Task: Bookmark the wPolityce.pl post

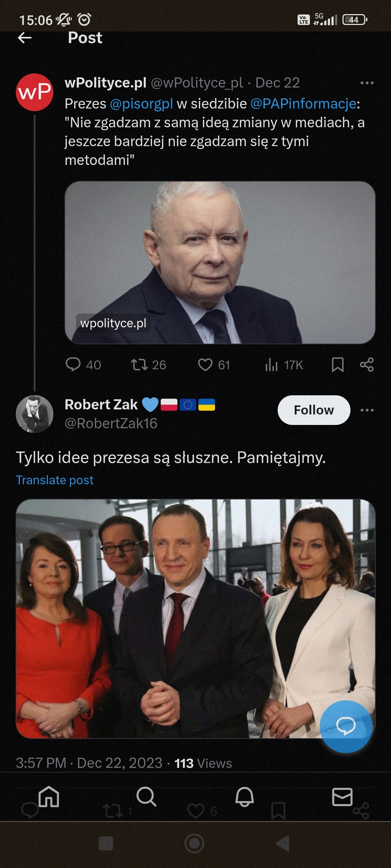Action: click(337, 365)
